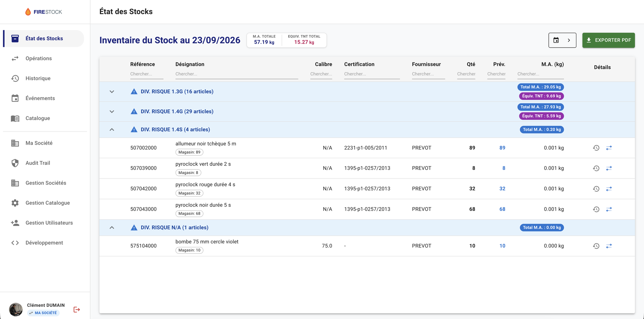Click the EXPORTER PDF button

(608, 40)
